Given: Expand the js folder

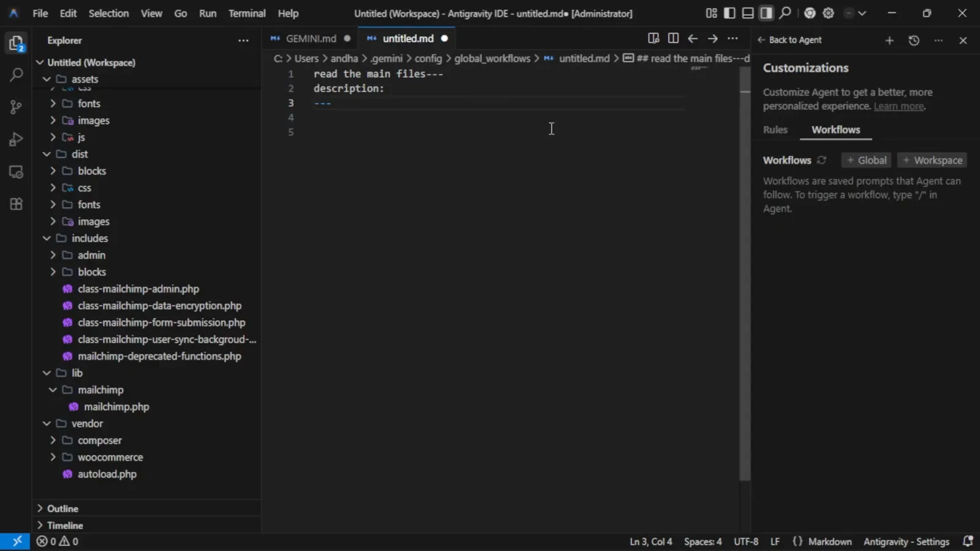Looking at the screenshot, I should [x=53, y=137].
